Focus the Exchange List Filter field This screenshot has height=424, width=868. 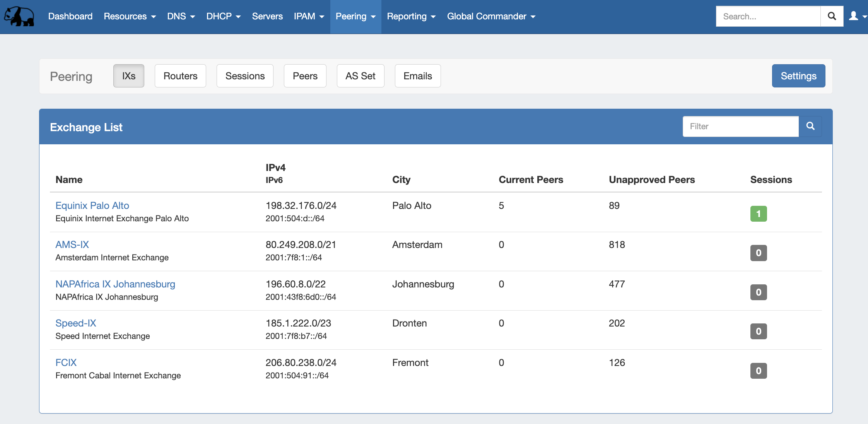click(740, 126)
